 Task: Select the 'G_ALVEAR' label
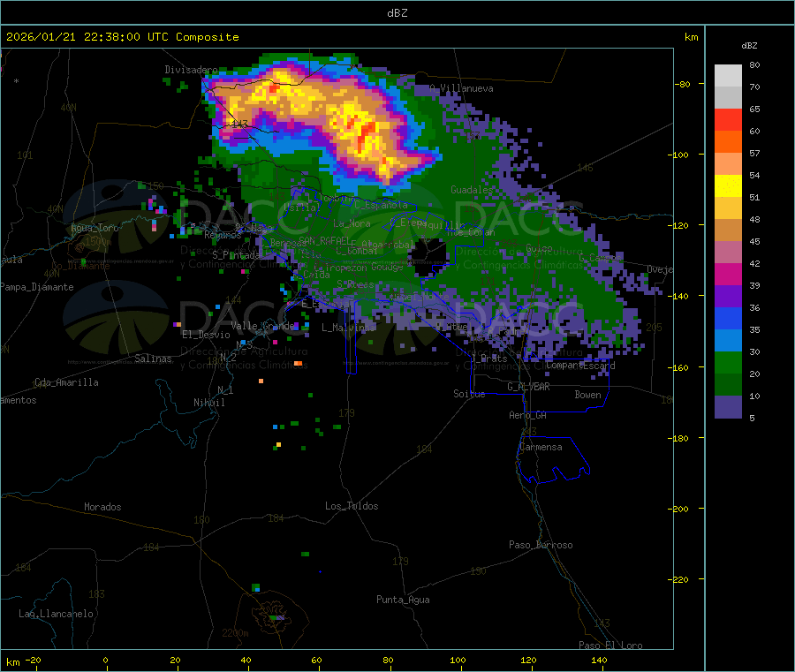[528, 387]
